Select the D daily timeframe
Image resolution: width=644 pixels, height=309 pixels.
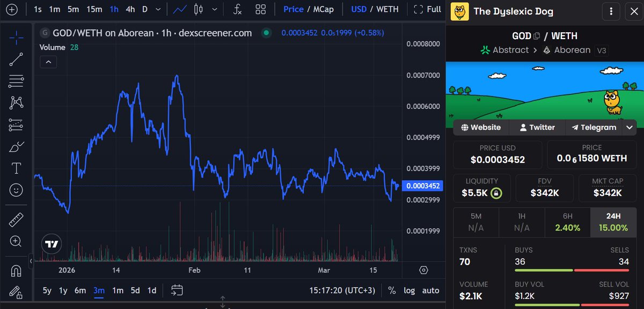click(145, 9)
